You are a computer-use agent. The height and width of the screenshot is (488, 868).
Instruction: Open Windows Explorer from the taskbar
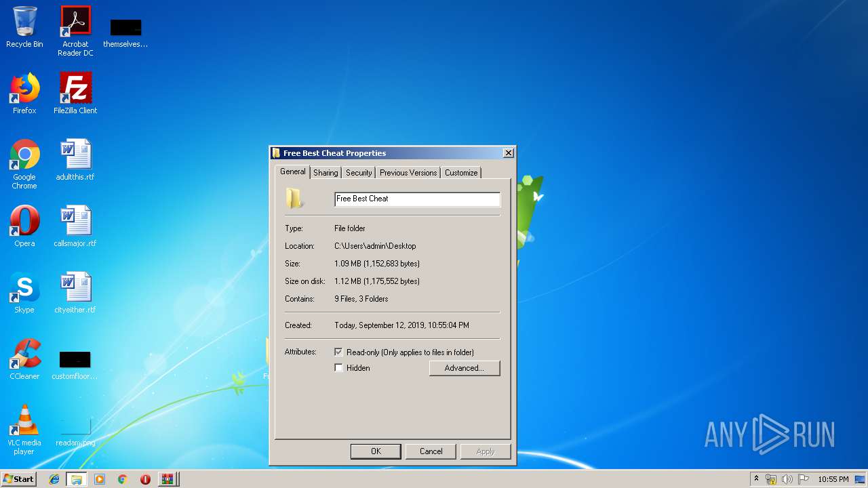(x=77, y=479)
